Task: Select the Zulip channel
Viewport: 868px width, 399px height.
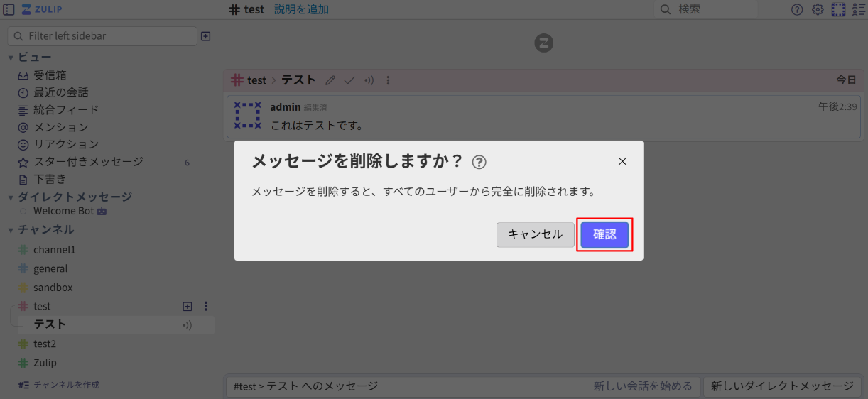Action: tap(45, 363)
